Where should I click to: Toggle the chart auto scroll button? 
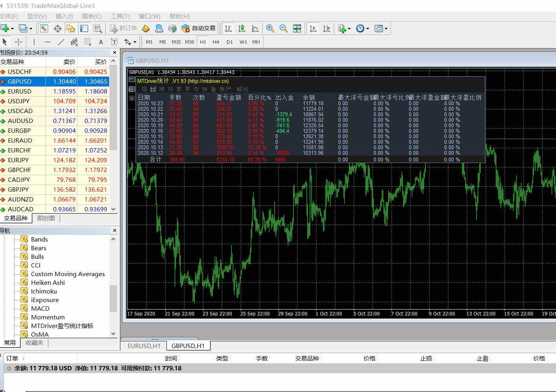click(x=313, y=28)
